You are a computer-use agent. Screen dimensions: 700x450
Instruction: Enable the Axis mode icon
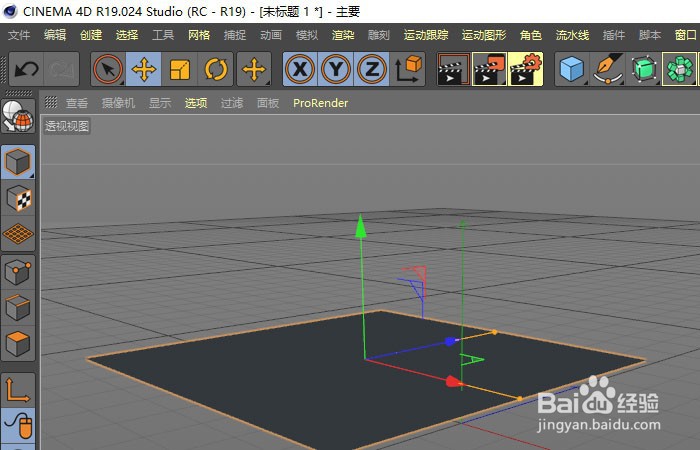[18, 390]
